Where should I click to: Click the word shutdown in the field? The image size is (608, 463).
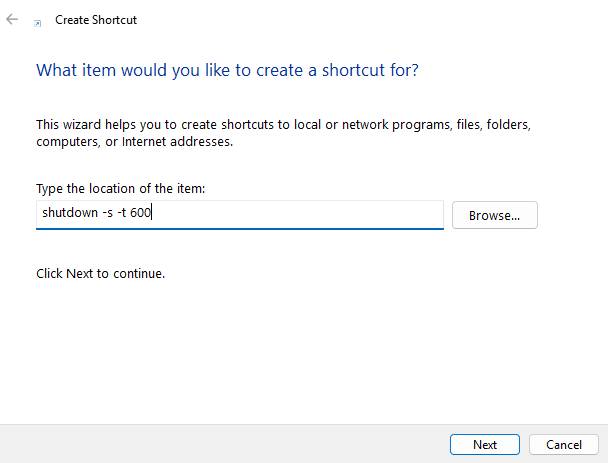click(70, 212)
